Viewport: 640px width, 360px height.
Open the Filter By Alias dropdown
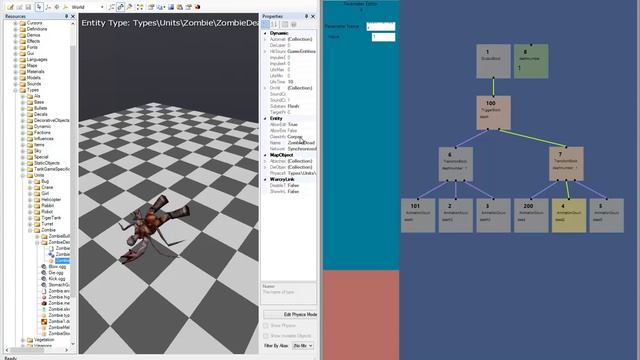303,346
